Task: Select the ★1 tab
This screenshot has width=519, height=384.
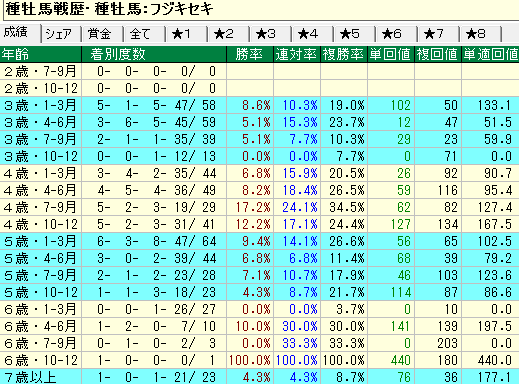Action: (x=186, y=34)
